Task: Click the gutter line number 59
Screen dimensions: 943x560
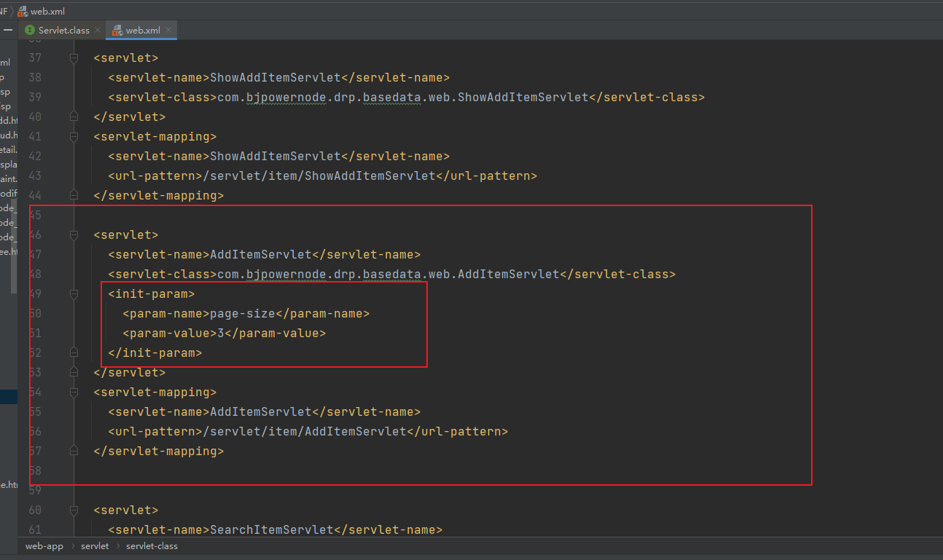Action: pyautogui.click(x=35, y=491)
